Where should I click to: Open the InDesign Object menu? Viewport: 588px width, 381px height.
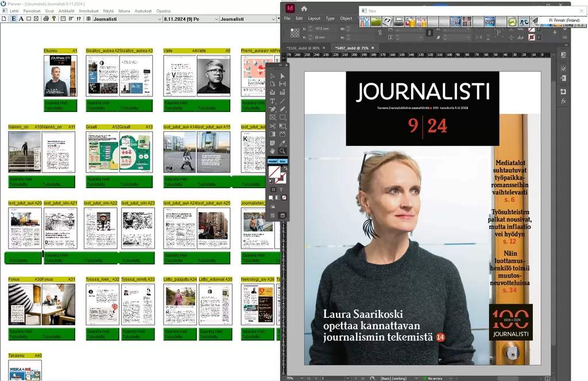(346, 18)
